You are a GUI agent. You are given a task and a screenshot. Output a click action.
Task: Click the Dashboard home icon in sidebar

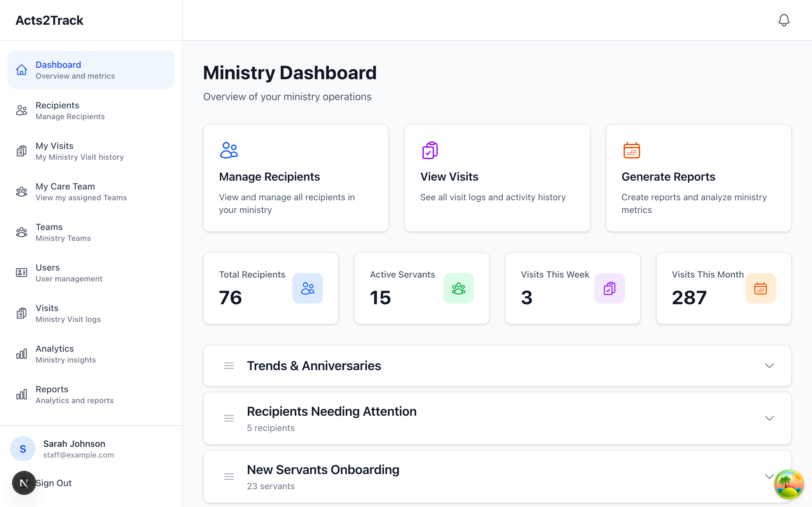(22, 70)
